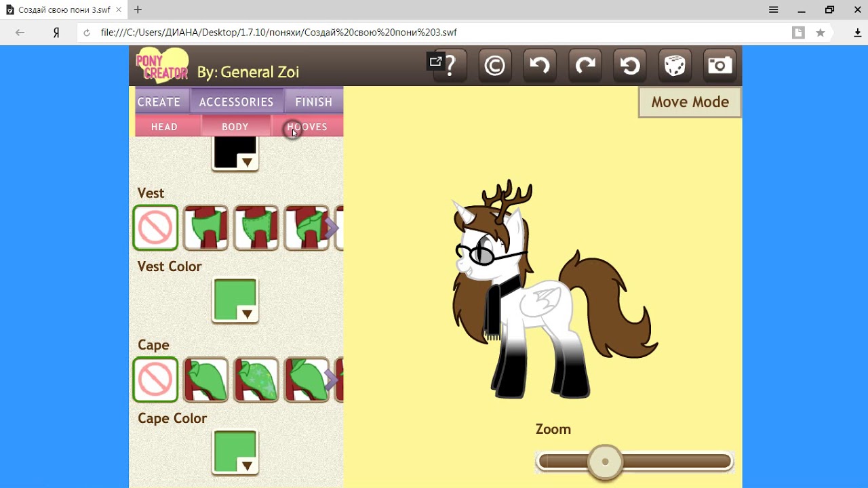Click the Zoom slider knob
Image resolution: width=868 pixels, height=488 pixels.
[x=605, y=462]
